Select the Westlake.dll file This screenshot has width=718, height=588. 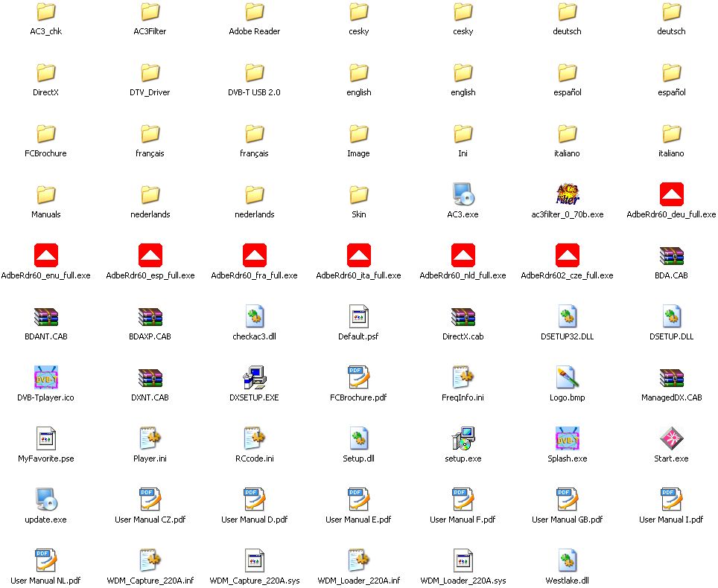(x=567, y=561)
